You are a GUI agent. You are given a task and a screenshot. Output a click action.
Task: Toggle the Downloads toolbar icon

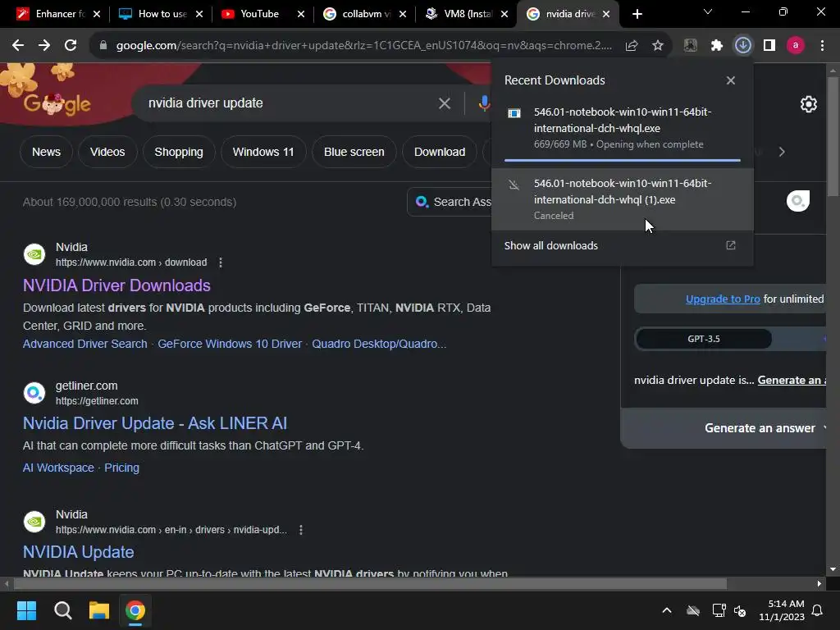tap(743, 46)
